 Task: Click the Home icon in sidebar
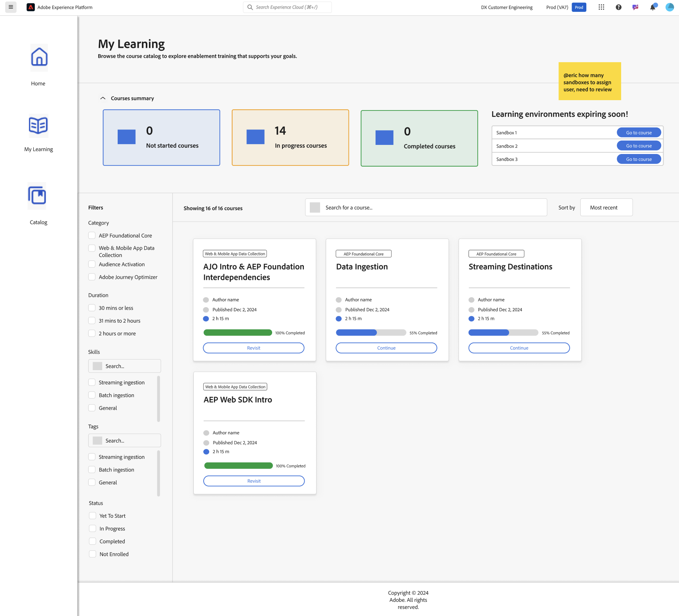click(39, 57)
